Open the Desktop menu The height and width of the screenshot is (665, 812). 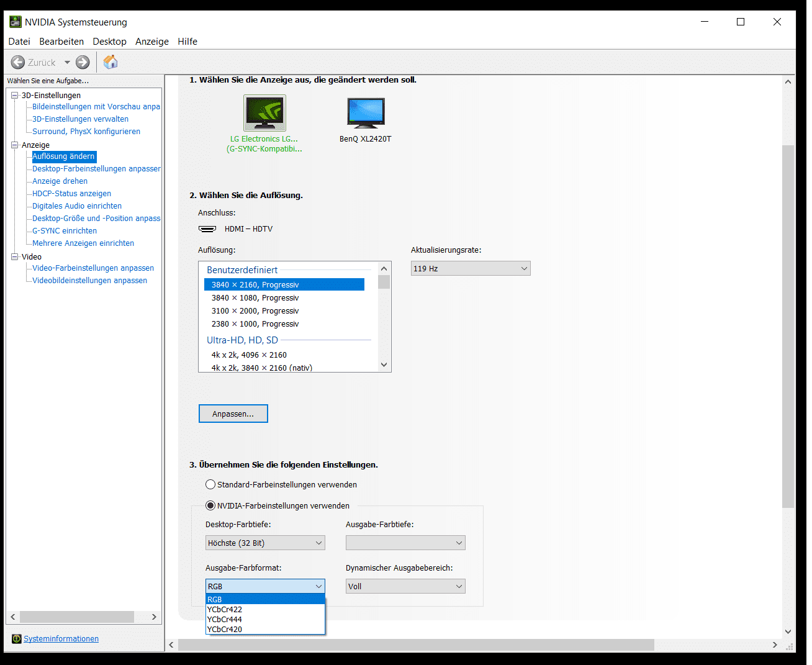point(109,42)
